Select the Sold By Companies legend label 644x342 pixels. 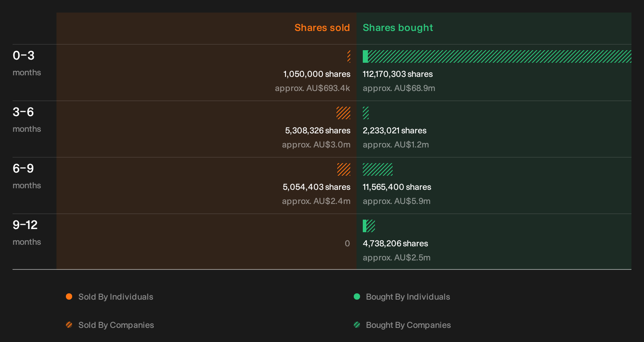116,325
